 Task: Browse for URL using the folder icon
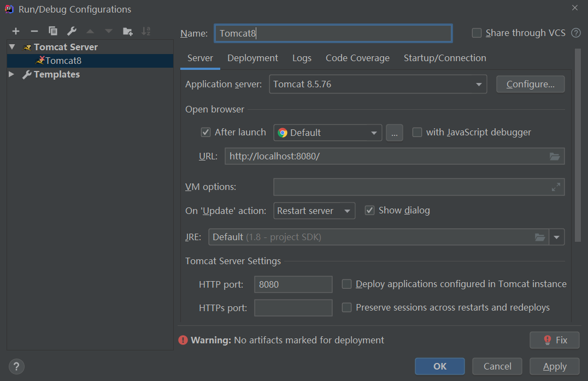pos(555,157)
